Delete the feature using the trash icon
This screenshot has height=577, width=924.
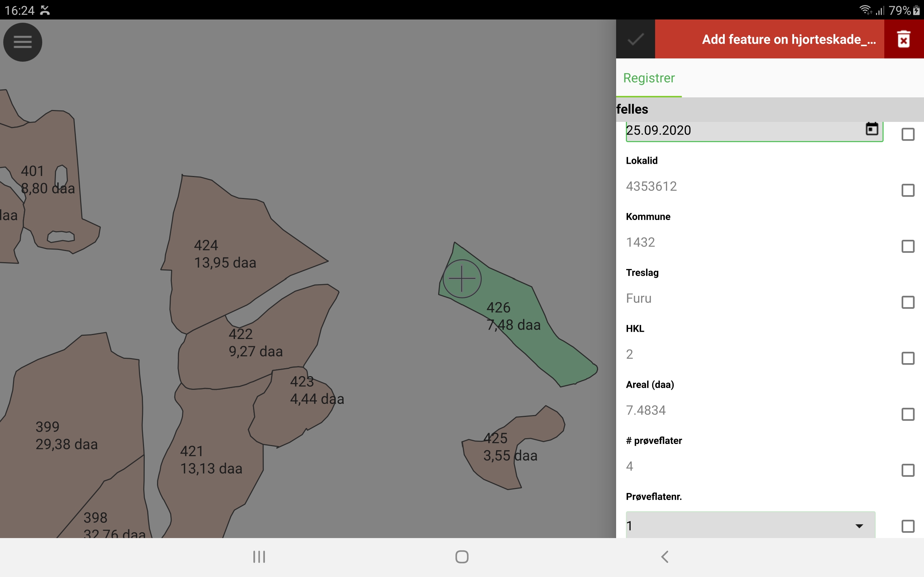[x=903, y=39]
